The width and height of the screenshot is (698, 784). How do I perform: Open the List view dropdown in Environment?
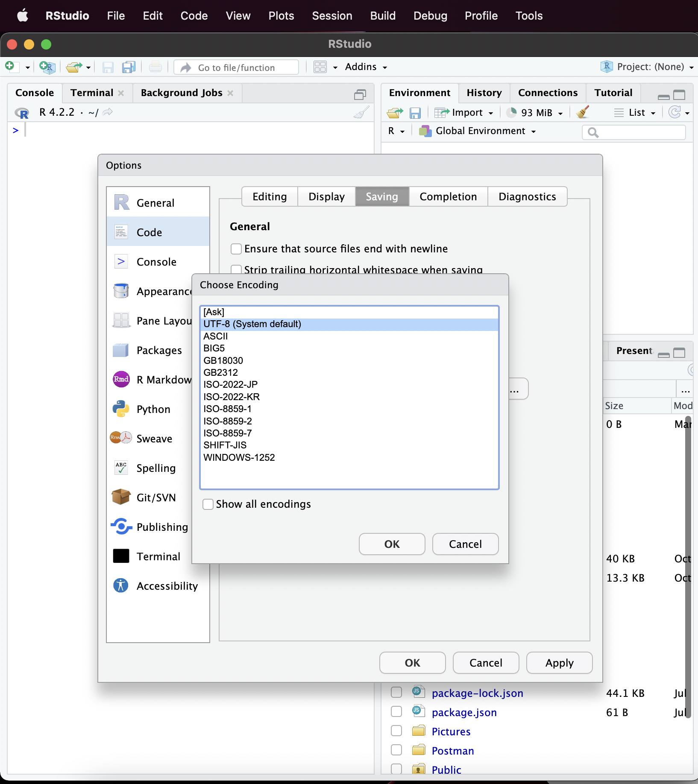click(x=635, y=113)
